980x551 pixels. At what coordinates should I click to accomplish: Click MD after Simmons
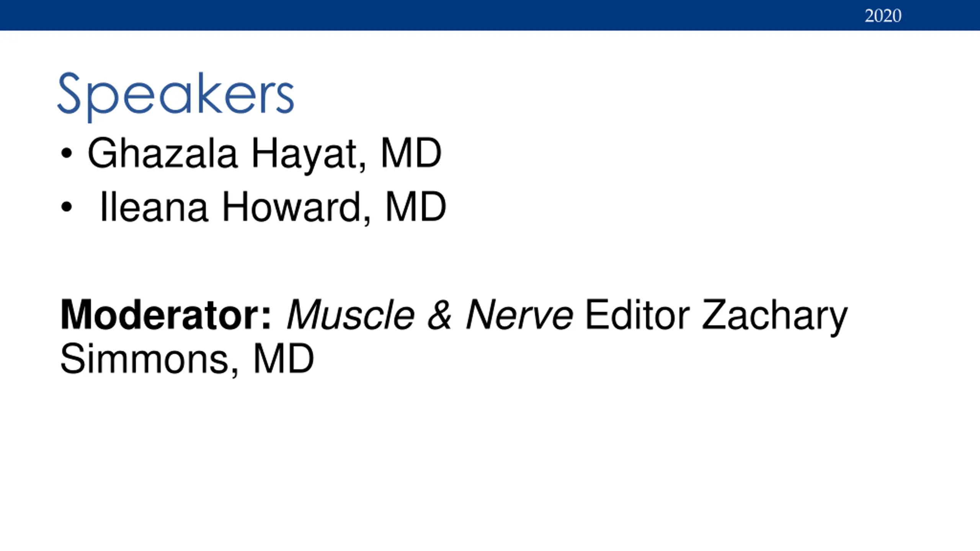(283, 358)
